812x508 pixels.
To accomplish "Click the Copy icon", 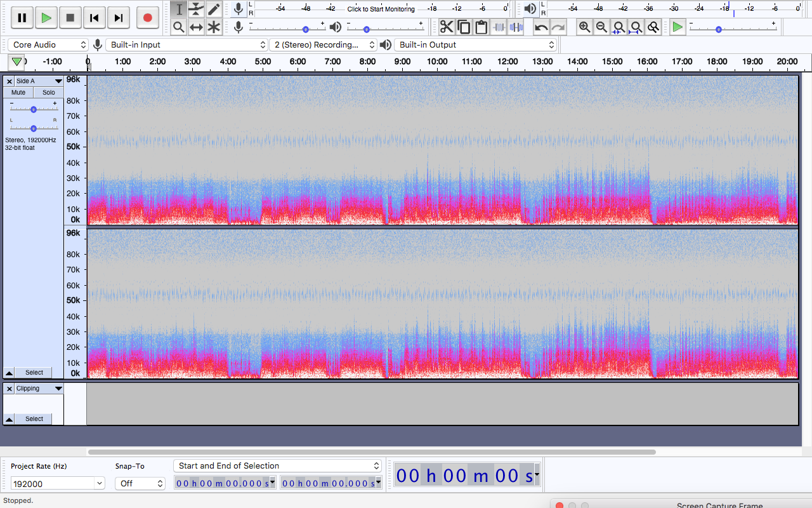I will (464, 27).
